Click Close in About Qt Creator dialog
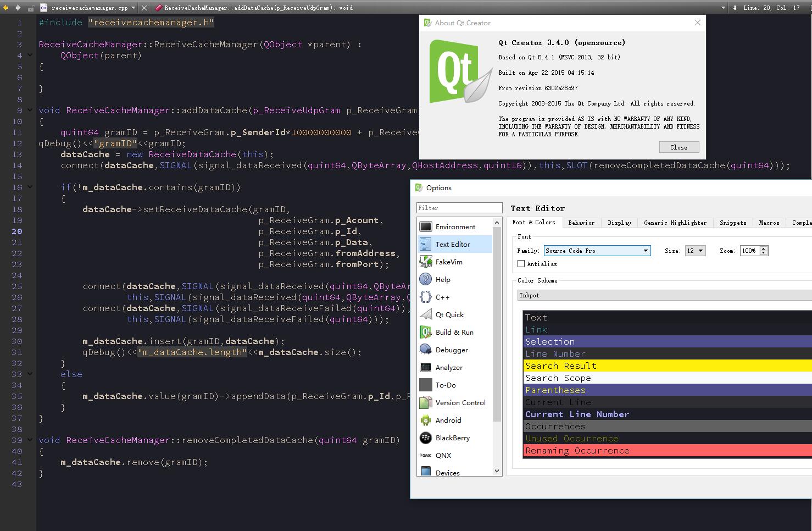Image resolution: width=812 pixels, height=531 pixels. [678, 147]
